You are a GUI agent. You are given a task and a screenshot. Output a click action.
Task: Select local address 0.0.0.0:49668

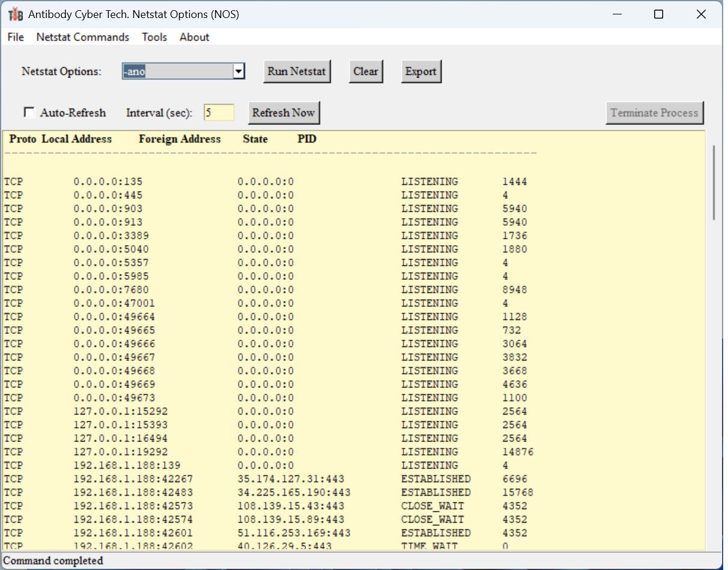click(114, 371)
